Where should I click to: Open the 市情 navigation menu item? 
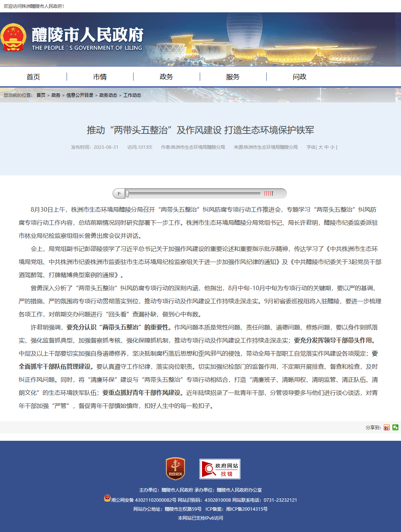pos(100,77)
